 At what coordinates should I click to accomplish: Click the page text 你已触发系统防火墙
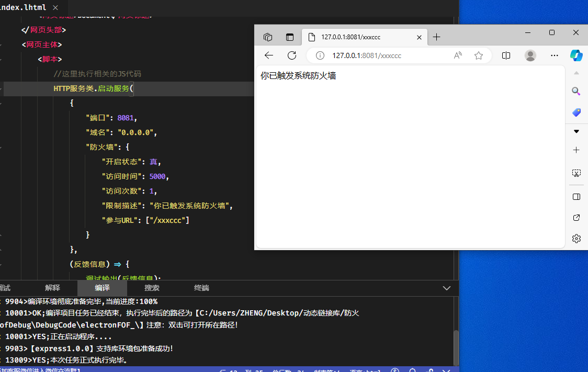coord(298,76)
